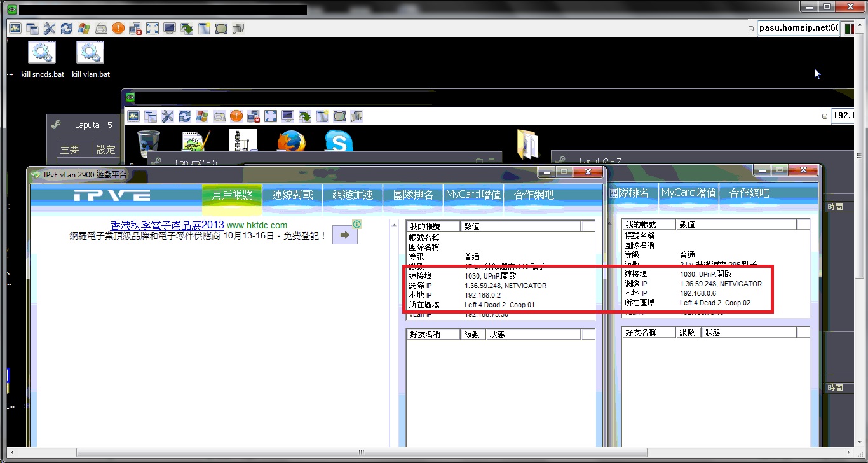The width and height of the screenshot is (868, 463).
Task: Open 團隊排名 tab in front IPvE window
Action: coord(413,195)
